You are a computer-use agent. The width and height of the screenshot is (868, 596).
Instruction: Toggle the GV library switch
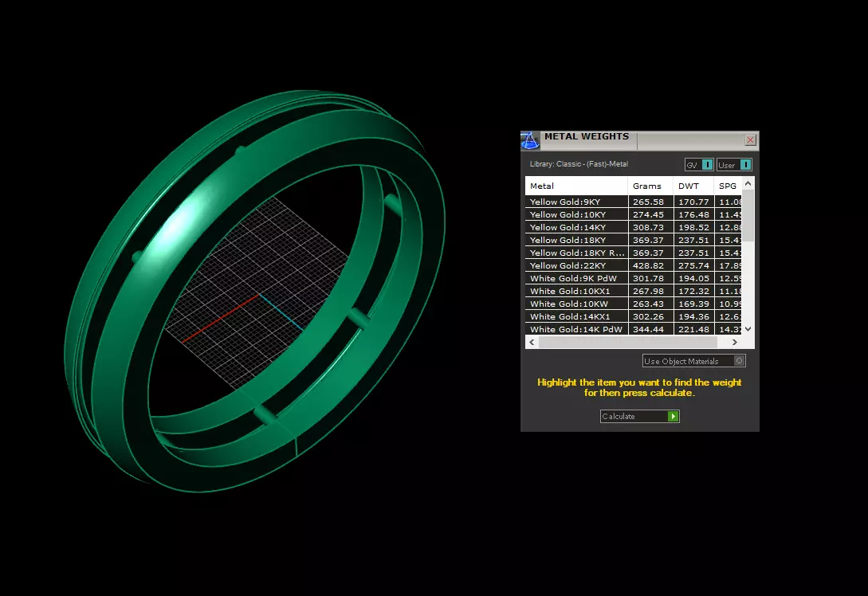(x=699, y=165)
